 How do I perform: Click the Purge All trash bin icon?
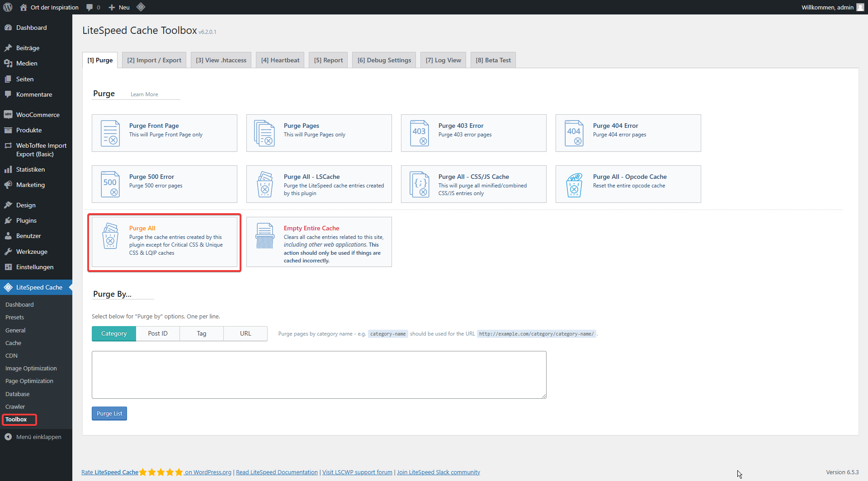110,236
